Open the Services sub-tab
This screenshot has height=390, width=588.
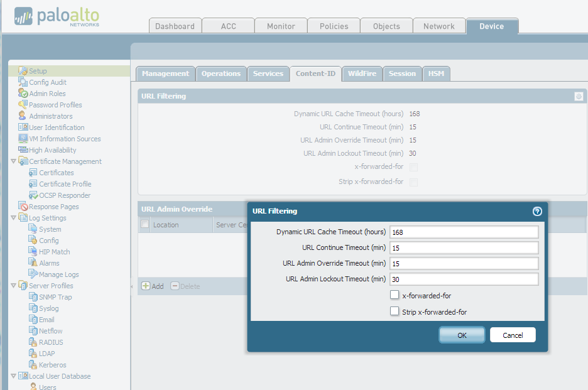pyautogui.click(x=268, y=73)
